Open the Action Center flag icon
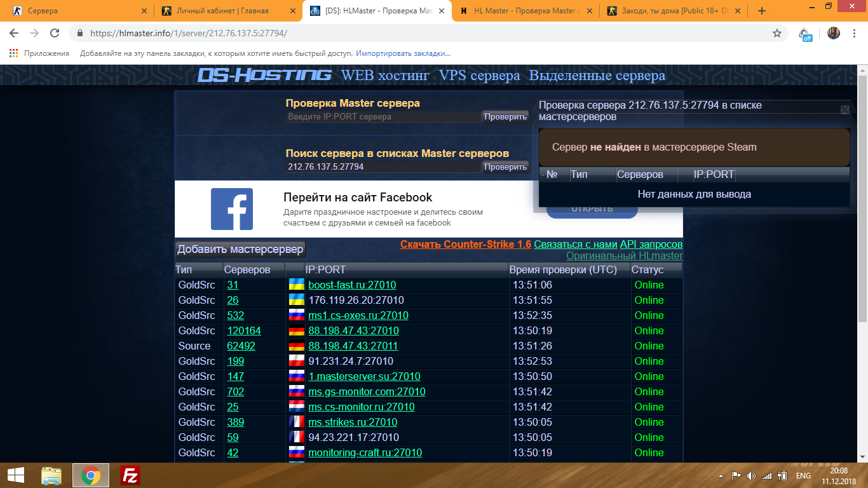The width and height of the screenshot is (868, 488). pyautogui.click(x=736, y=475)
